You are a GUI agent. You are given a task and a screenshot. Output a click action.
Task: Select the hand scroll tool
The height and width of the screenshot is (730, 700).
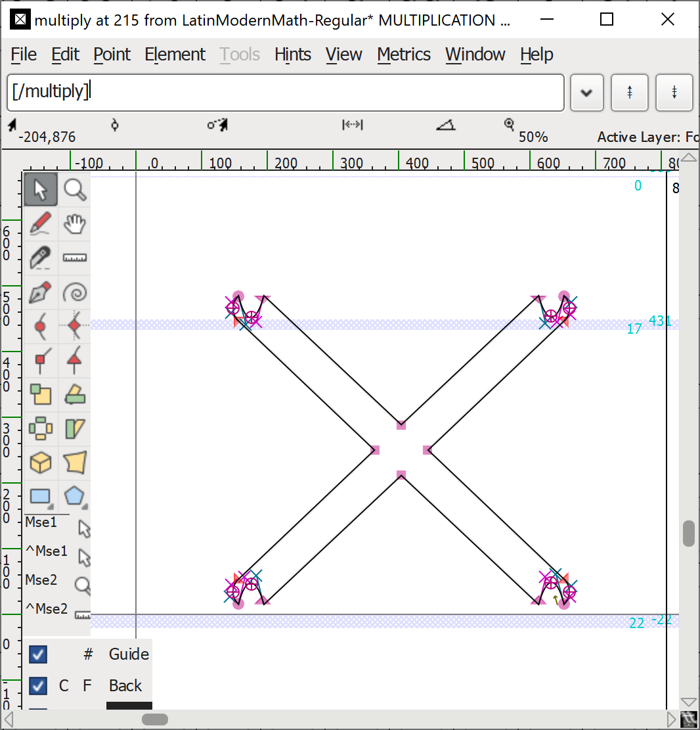(x=75, y=224)
